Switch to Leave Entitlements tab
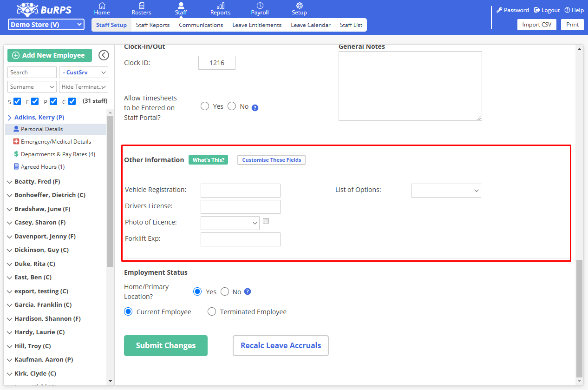588x390 pixels. point(257,25)
